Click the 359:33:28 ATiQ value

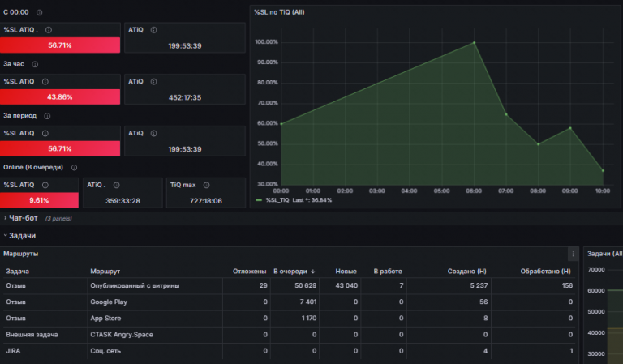(122, 201)
